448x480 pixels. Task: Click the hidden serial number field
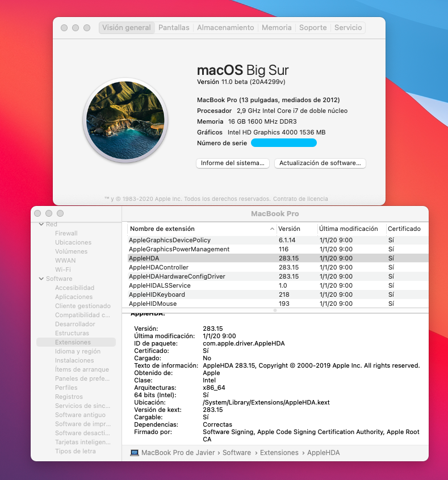coord(284,142)
